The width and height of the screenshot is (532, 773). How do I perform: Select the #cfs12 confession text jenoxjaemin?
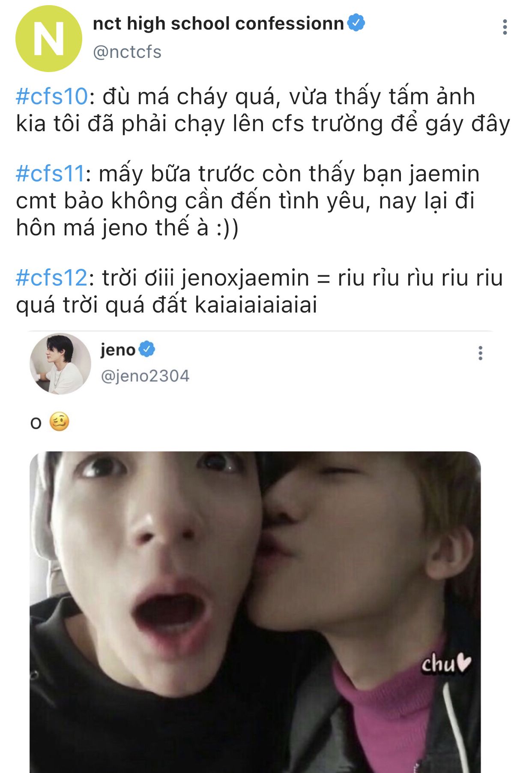(259, 291)
